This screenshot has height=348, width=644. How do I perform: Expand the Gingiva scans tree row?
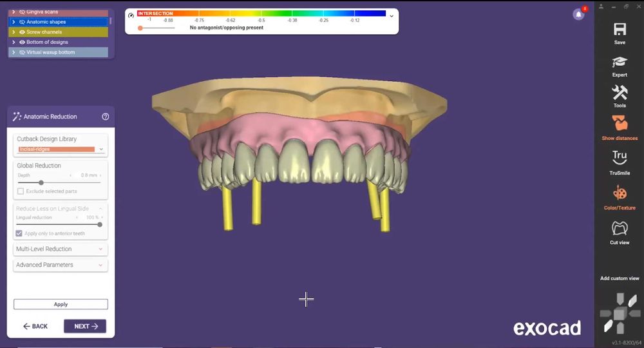(x=14, y=12)
